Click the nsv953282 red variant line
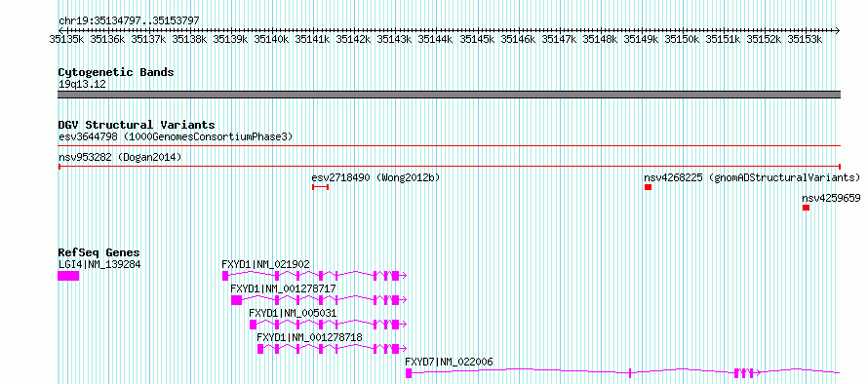Screen dimensions: 868x384 [x=449, y=166]
